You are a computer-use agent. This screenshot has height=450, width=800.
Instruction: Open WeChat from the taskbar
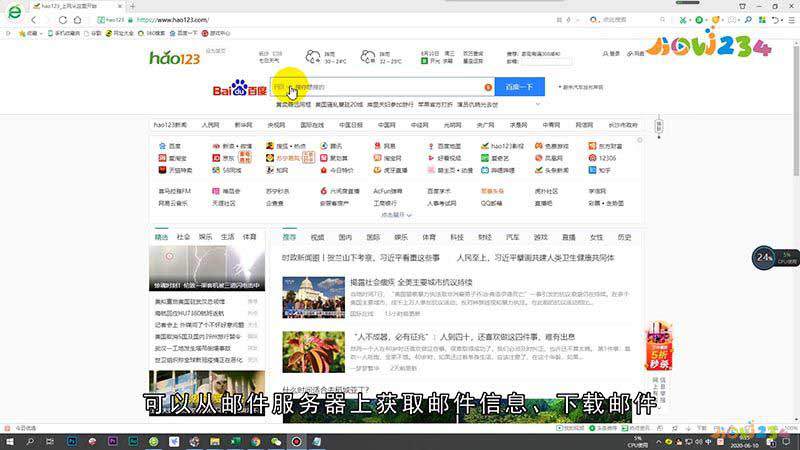tap(276, 441)
